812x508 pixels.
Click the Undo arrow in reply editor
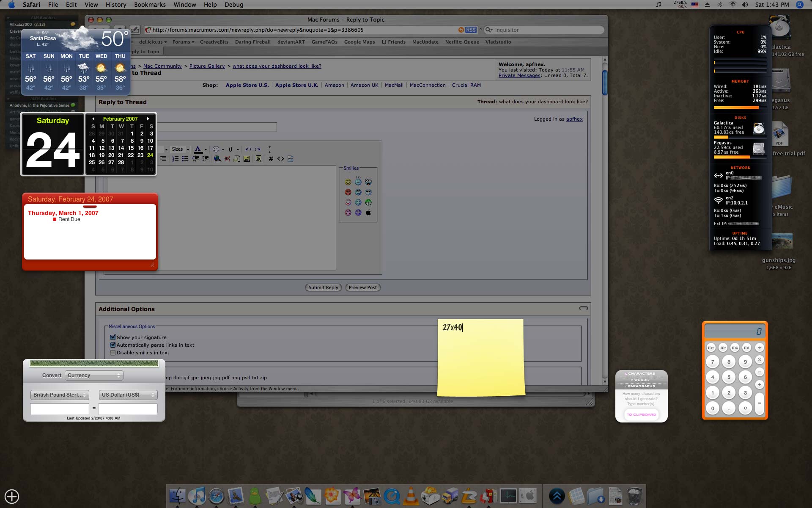[248, 149]
